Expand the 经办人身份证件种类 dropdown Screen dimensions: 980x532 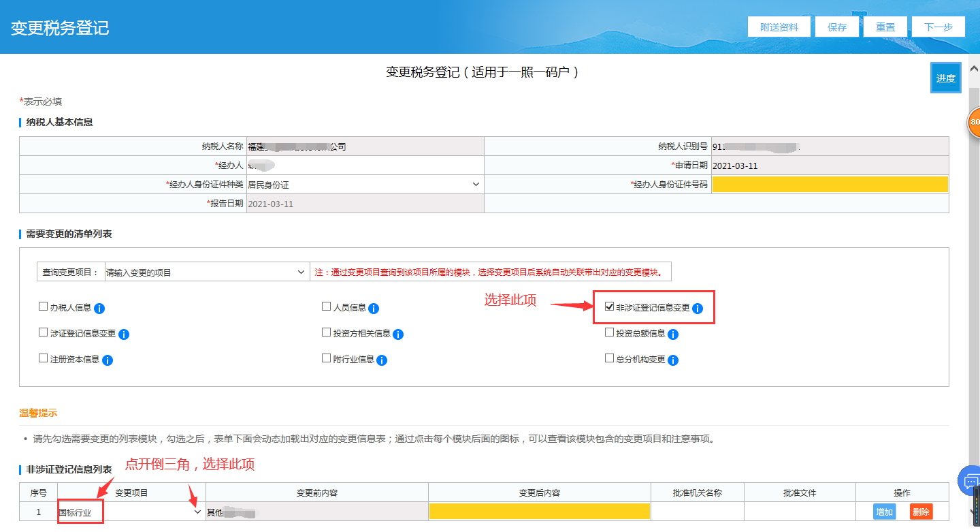point(475,185)
